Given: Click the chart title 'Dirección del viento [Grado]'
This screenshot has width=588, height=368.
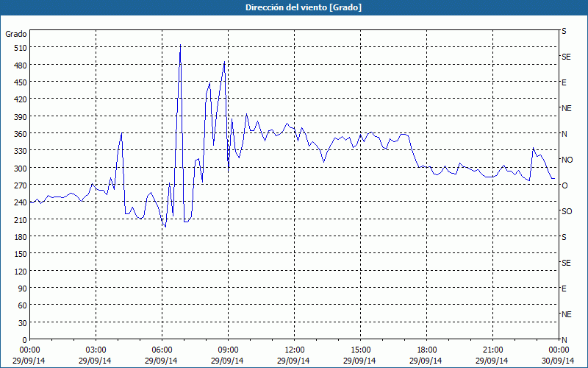Looking at the screenshot, I should tap(304, 7).
